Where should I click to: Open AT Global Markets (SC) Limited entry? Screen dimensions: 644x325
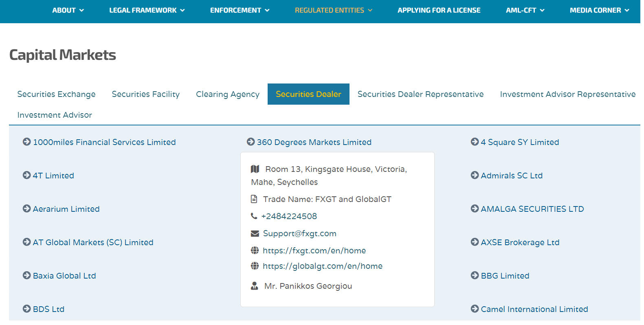click(x=93, y=242)
